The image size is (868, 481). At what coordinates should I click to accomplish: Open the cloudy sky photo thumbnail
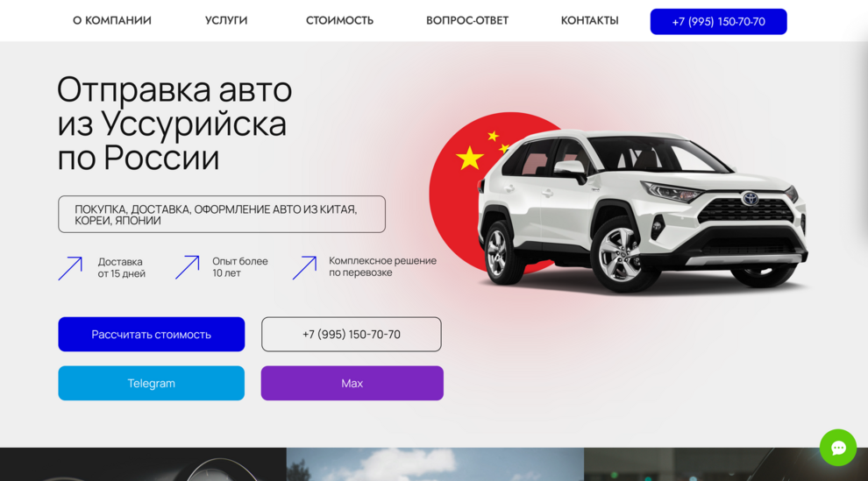[435, 464]
